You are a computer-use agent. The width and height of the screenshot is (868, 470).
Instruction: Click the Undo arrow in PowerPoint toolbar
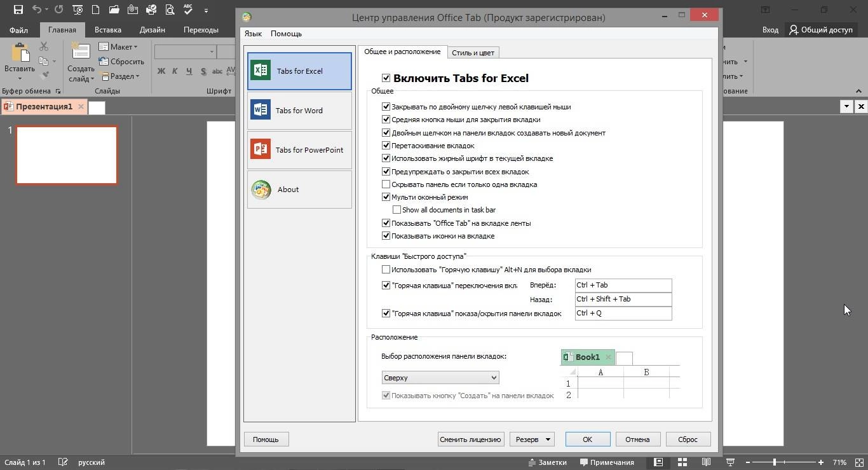(x=37, y=10)
